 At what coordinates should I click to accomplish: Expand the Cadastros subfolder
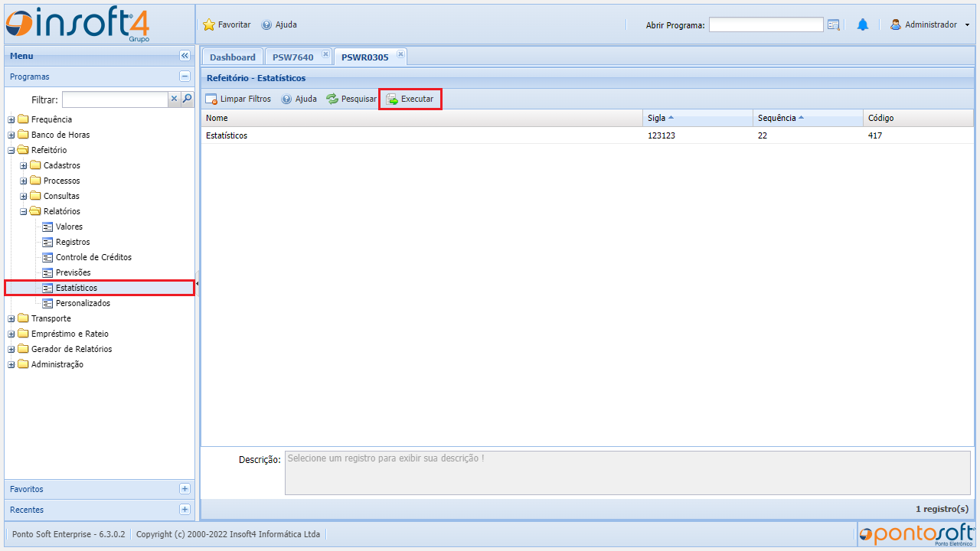pyautogui.click(x=24, y=165)
